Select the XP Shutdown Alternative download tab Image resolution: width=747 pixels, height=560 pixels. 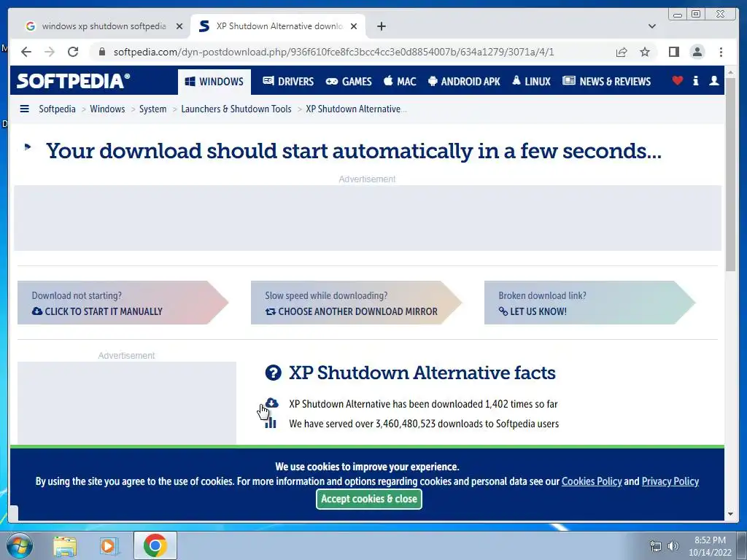278,26
